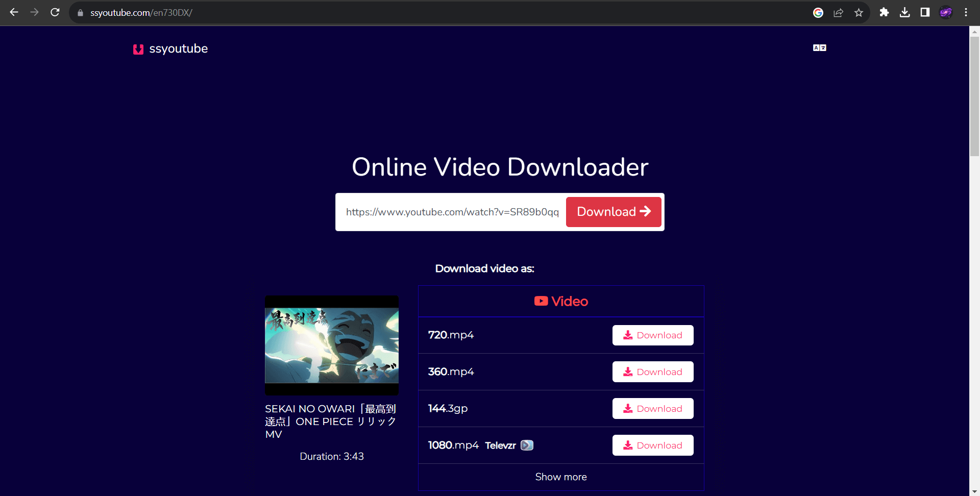This screenshot has width=980, height=496.
Task: Download the 720.mp4 video
Action: (x=653, y=335)
